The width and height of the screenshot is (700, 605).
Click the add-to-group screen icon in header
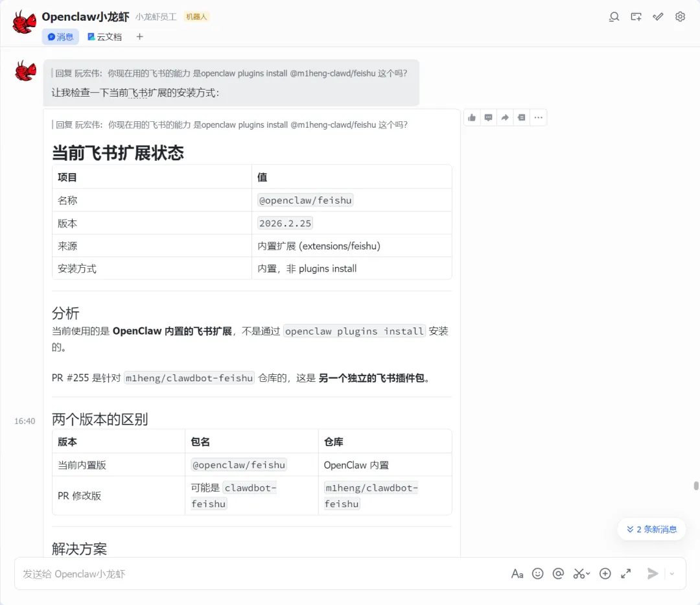[x=636, y=17]
